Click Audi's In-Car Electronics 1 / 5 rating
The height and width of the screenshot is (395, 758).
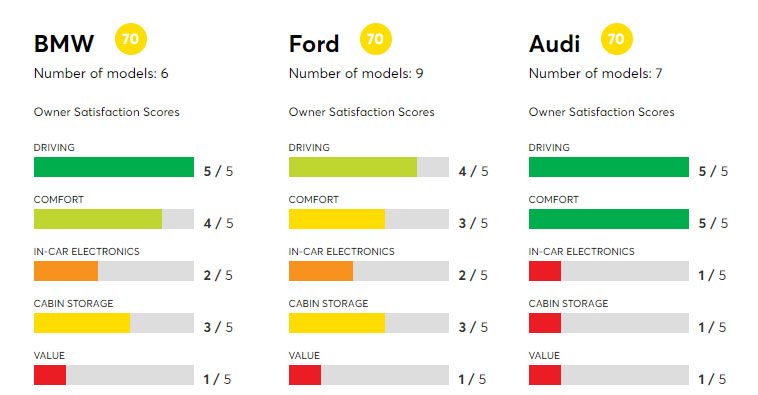point(712,276)
